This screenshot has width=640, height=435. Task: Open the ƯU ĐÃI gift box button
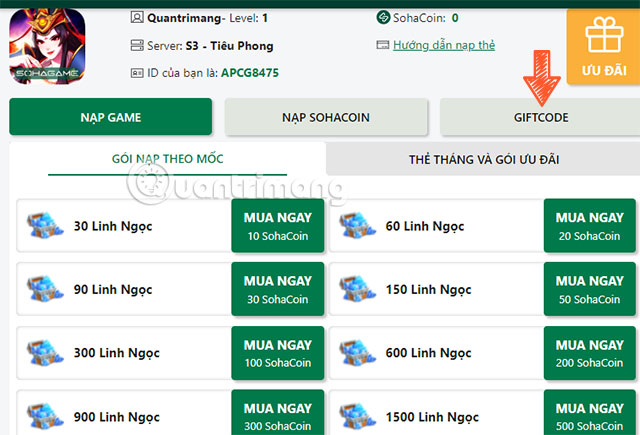tap(603, 47)
